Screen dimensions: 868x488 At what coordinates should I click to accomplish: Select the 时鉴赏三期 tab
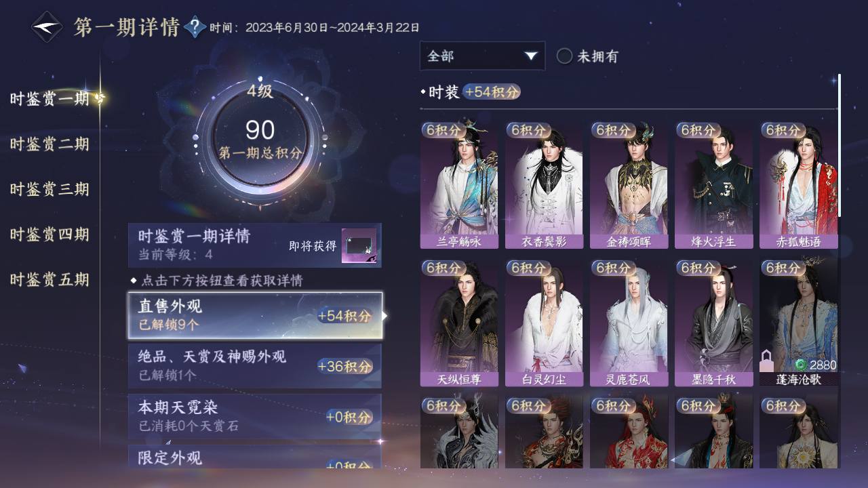[50, 189]
